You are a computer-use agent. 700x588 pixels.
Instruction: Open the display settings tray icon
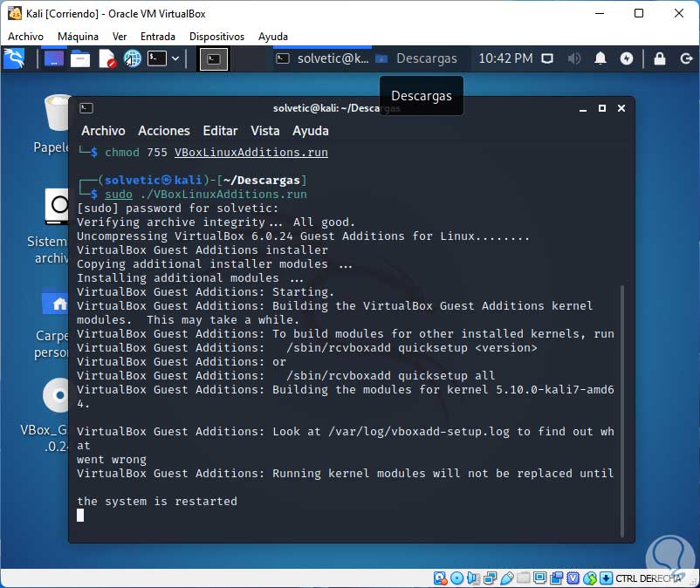[547, 58]
